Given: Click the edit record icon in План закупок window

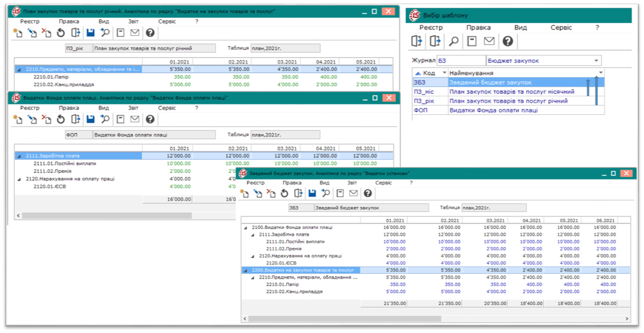Looking at the screenshot, I should coord(32,33).
